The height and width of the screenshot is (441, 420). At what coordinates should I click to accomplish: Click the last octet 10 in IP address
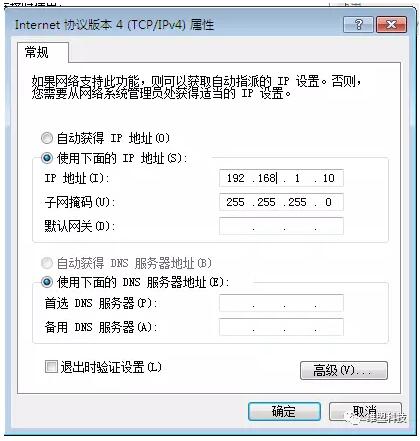point(328,178)
